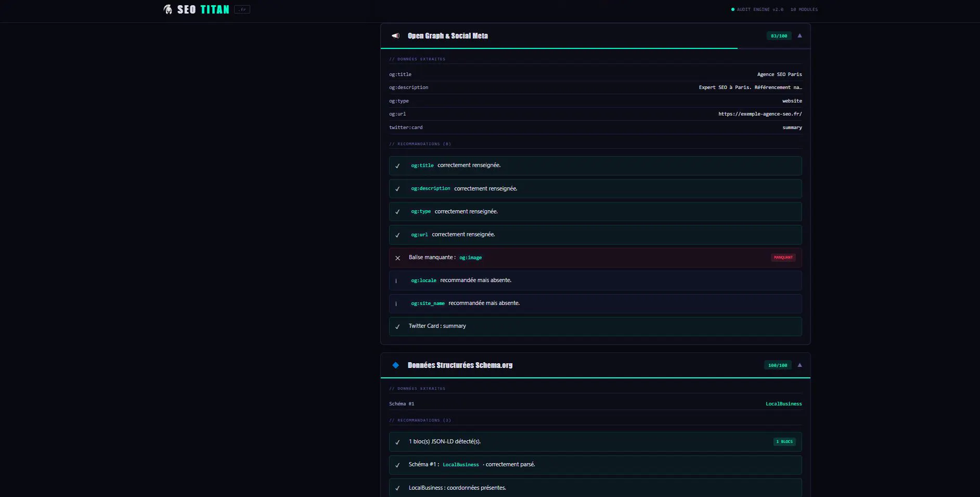This screenshot has height=497, width=980.
Task: Click the https://exemple-agence-seo.fr/ value
Action: pos(760,114)
